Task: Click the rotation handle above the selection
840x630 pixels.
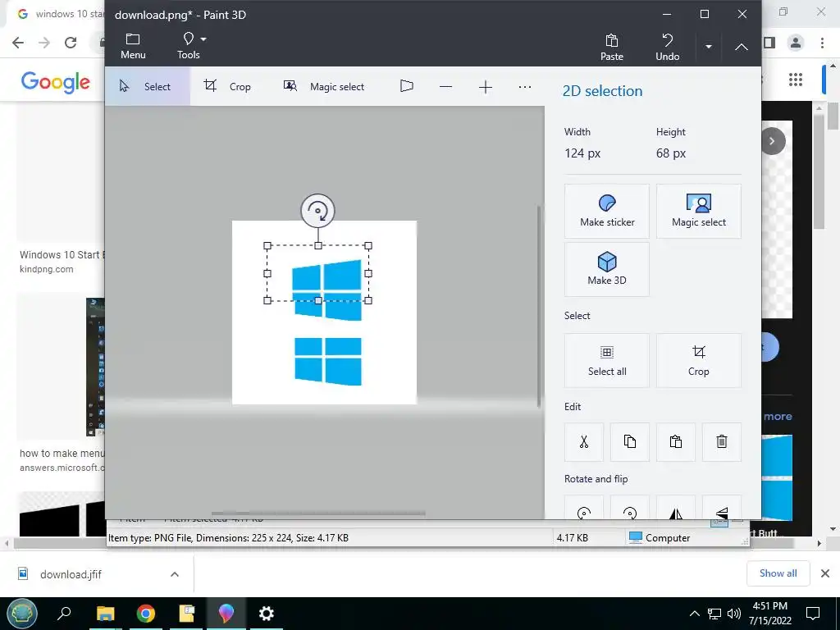Action: tap(317, 211)
